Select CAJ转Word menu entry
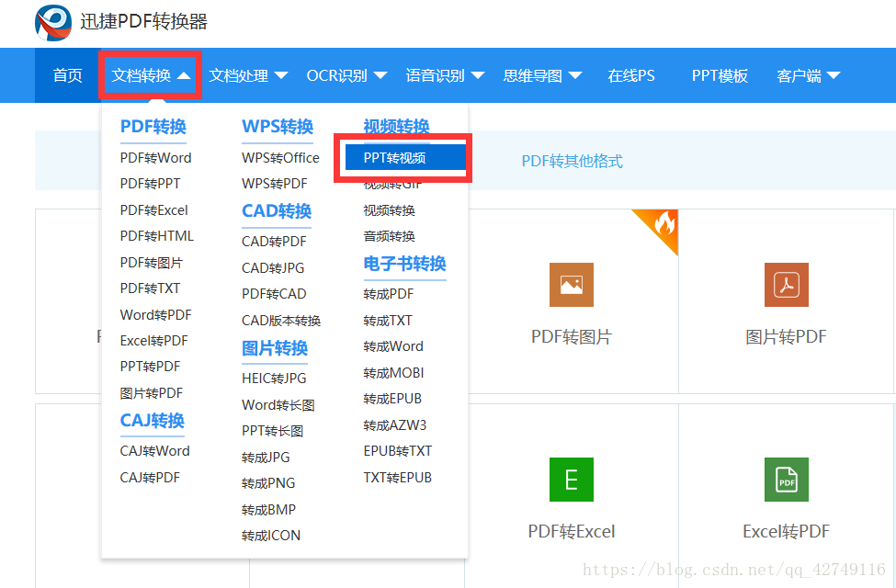Image resolution: width=896 pixels, height=588 pixels. click(154, 451)
